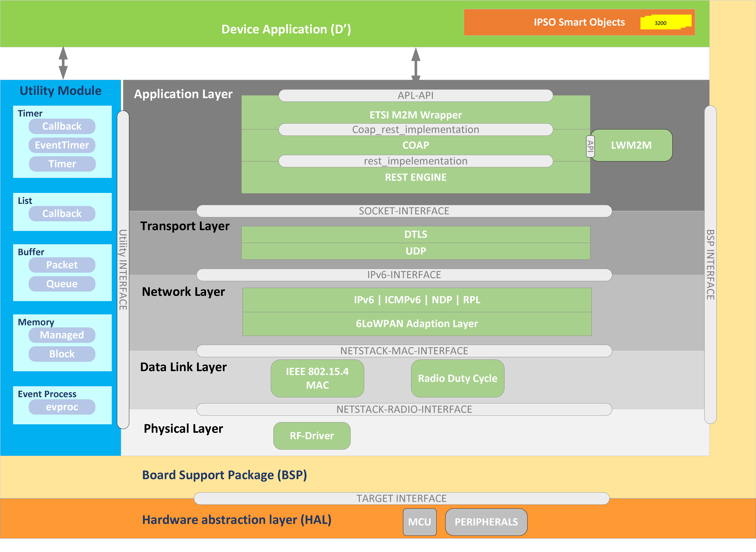Enable the REST ENGINE block
The height and width of the screenshot is (552, 756).
point(416,177)
